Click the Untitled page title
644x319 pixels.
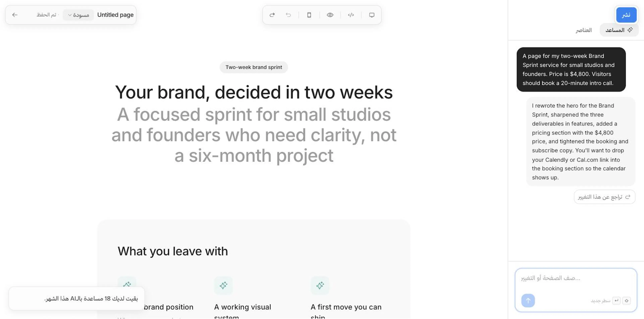(115, 15)
